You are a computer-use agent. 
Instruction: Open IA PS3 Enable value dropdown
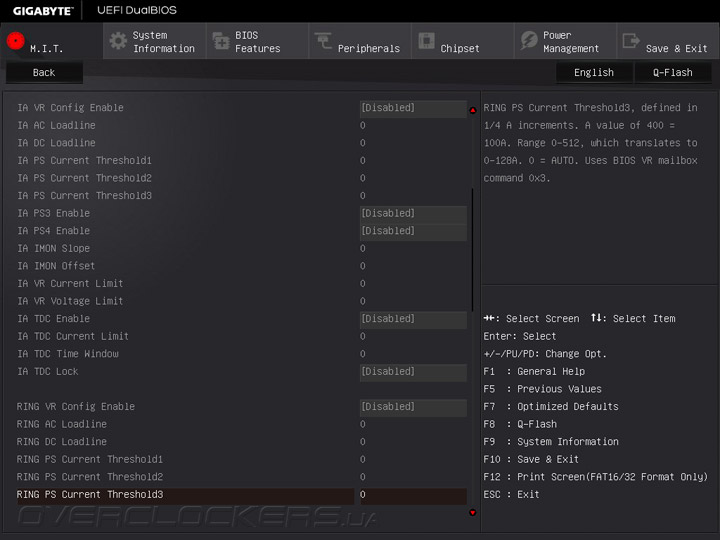coord(413,214)
